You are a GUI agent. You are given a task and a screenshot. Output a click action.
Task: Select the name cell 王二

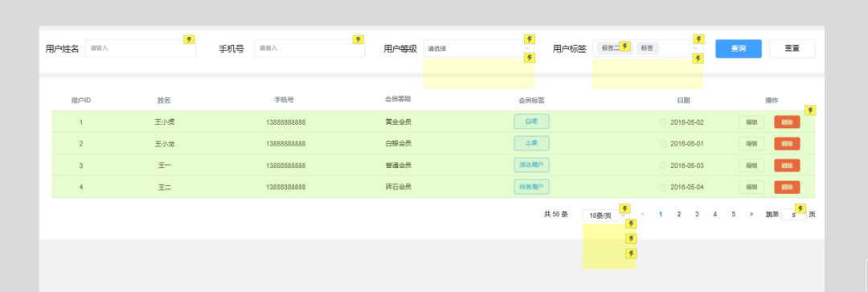pyautogui.click(x=165, y=187)
